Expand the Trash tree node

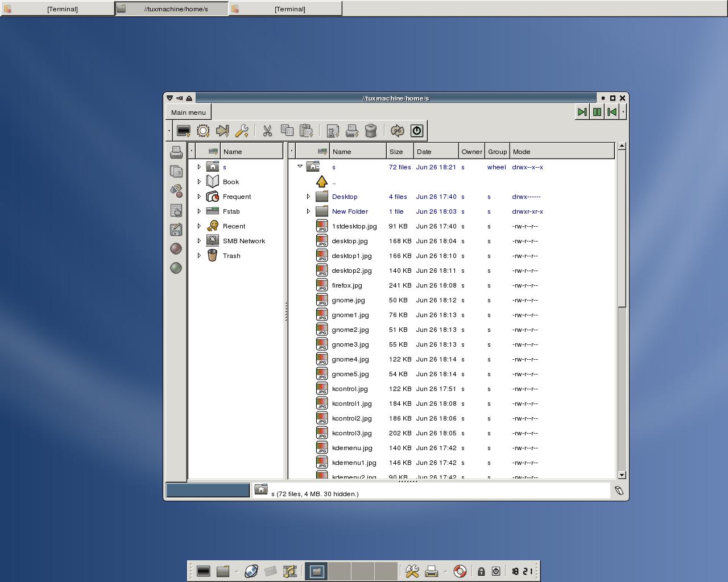[199, 256]
